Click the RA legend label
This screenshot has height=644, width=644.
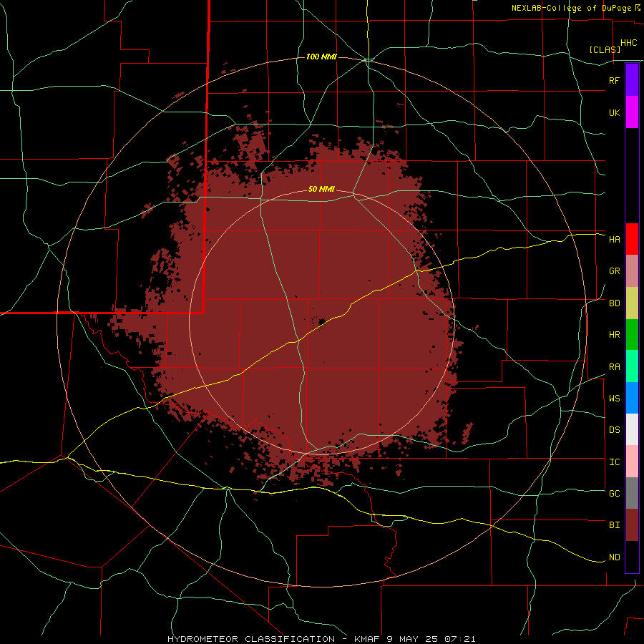tap(614, 367)
